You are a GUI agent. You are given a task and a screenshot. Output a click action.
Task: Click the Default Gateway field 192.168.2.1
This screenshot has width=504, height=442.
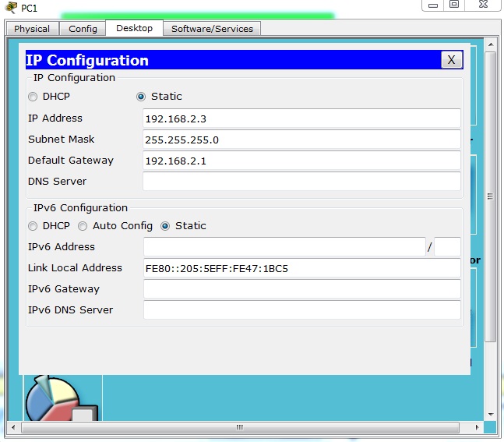(x=301, y=161)
